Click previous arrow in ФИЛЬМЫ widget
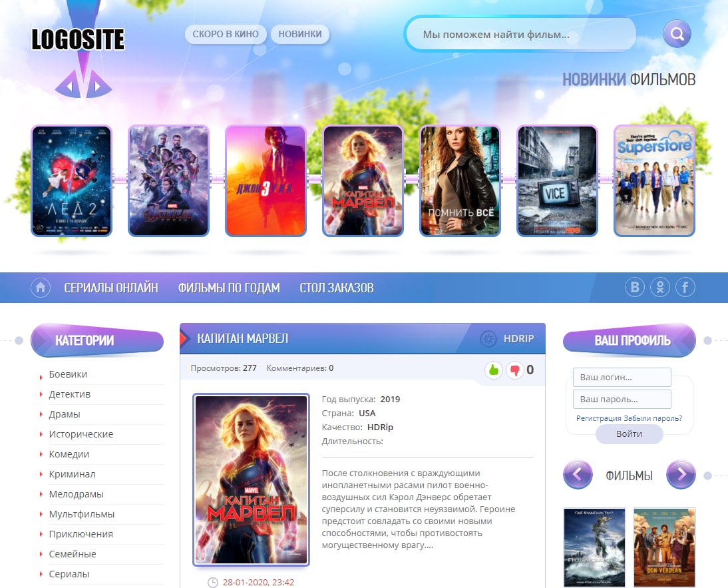Screen dimensions: 728x588 578,474
